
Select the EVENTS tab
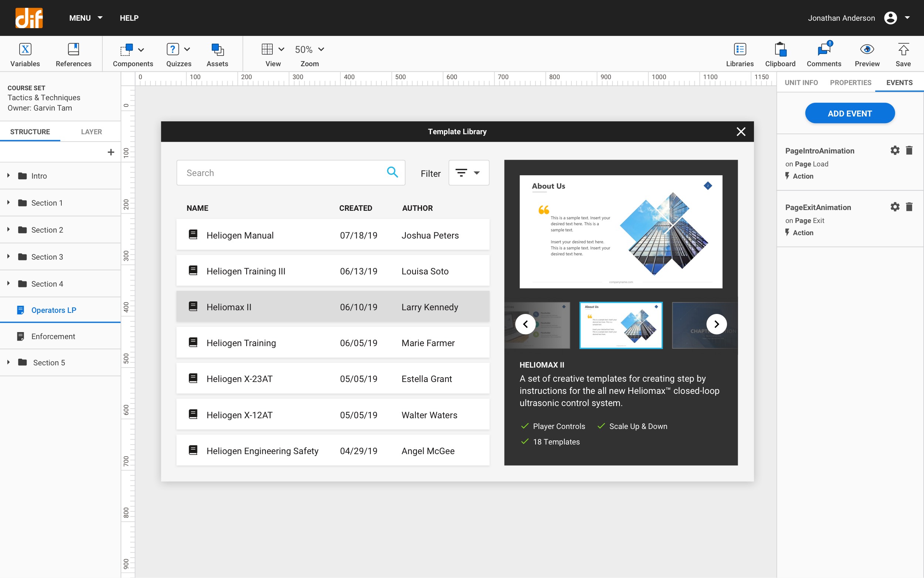pyautogui.click(x=899, y=82)
